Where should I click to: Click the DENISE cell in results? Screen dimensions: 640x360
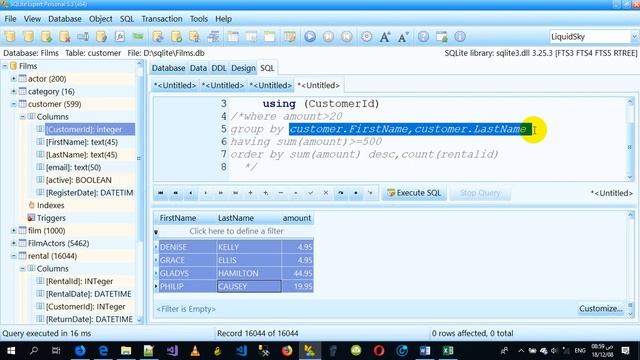pos(188,247)
